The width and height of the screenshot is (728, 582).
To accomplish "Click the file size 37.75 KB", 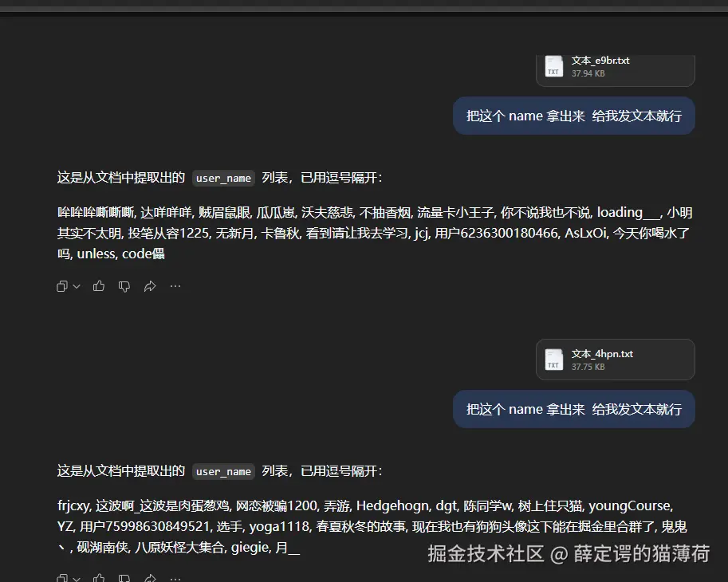I will coord(588,367).
